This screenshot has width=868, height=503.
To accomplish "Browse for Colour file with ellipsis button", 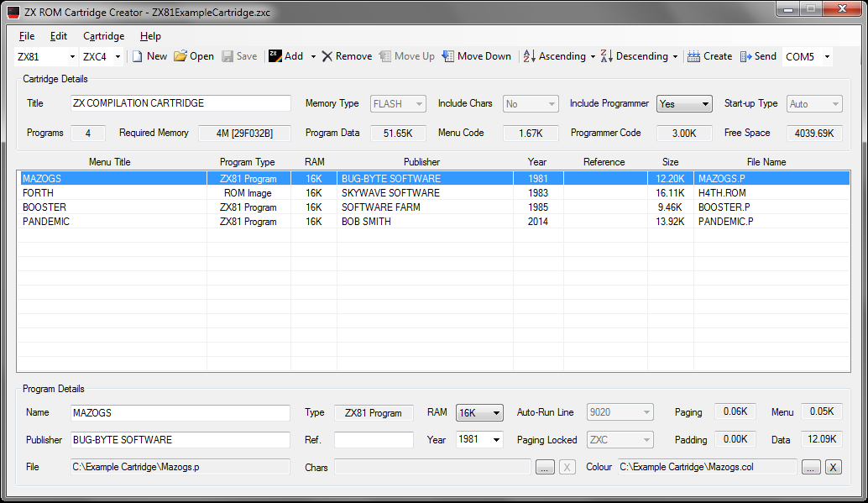I will pyautogui.click(x=811, y=467).
